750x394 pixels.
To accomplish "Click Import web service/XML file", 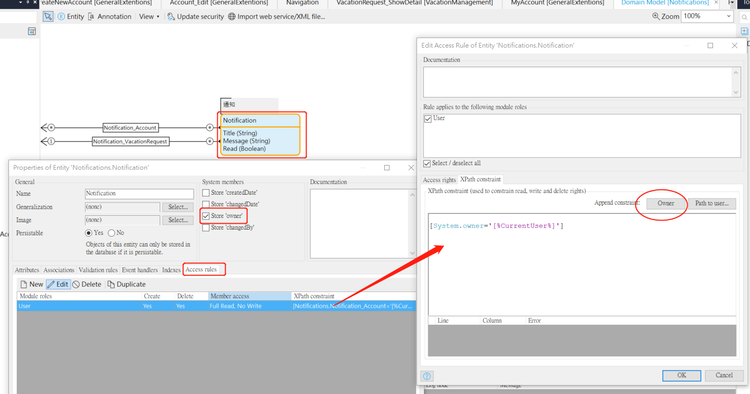I will click(x=276, y=16).
